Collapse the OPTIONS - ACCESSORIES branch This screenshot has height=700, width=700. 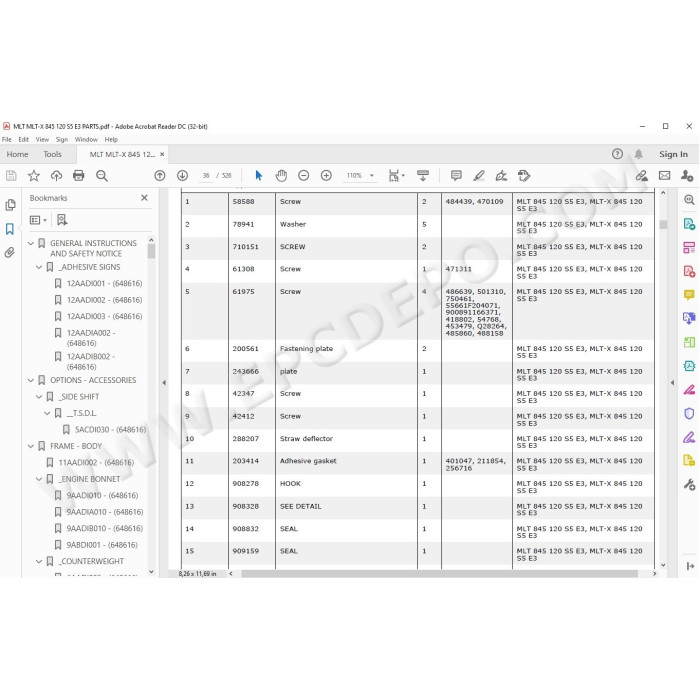point(31,380)
